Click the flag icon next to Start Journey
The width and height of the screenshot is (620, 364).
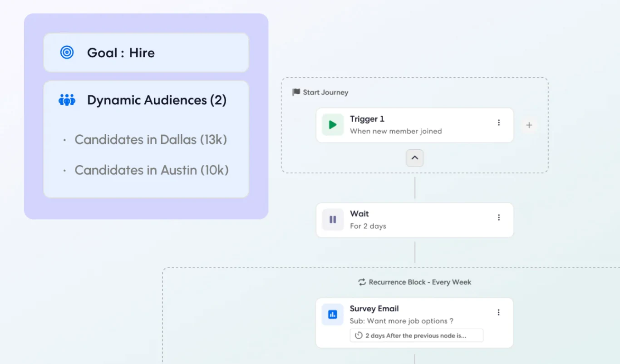pyautogui.click(x=296, y=92)
